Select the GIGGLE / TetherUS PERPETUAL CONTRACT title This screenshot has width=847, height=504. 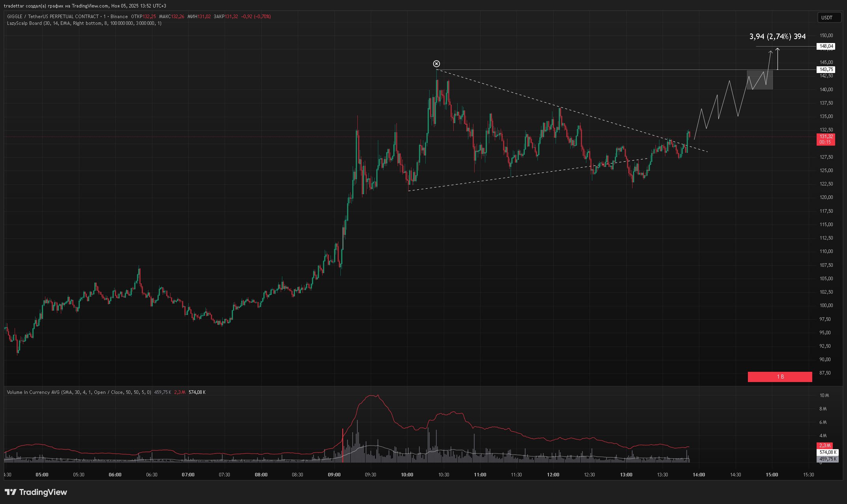53,17
